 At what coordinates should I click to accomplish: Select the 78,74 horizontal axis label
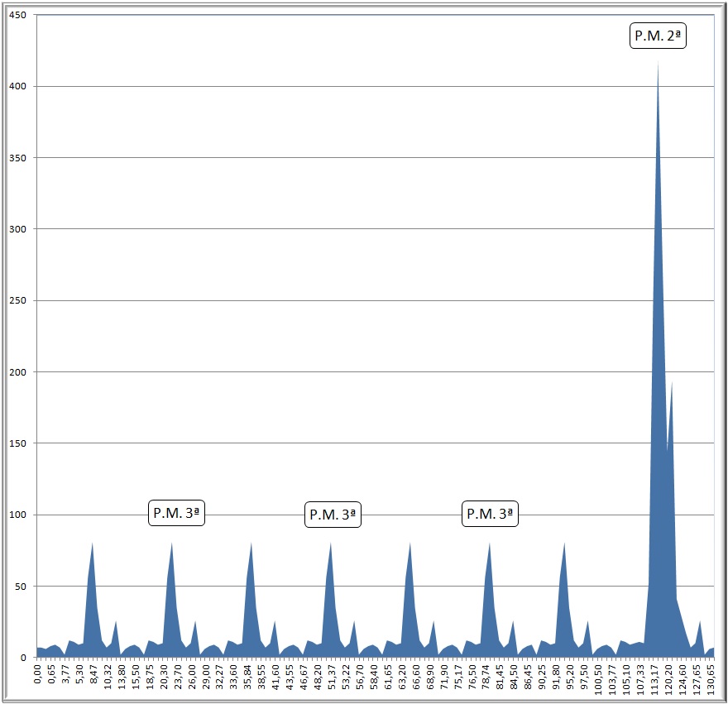click(486, 678)
